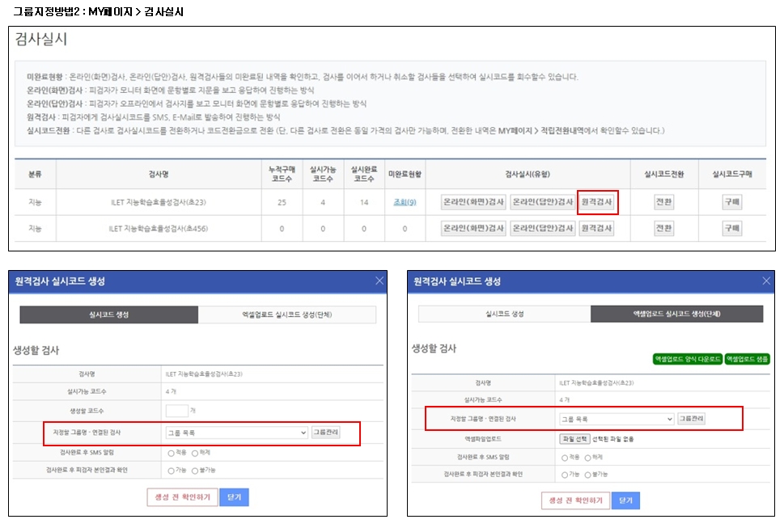Expand 그룹 목록 dropdown below 생성할 코드수
The image size is (784, 532).
tap(236, 433)
